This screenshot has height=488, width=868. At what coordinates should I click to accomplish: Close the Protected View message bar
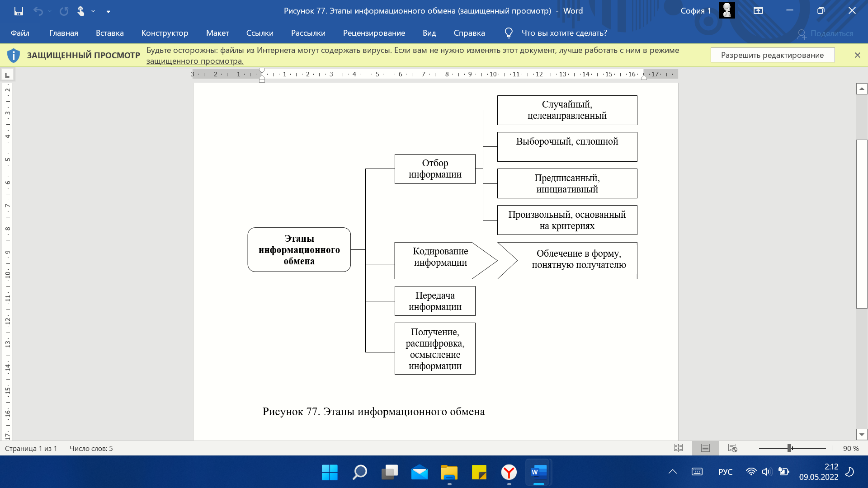click(858, 55)
